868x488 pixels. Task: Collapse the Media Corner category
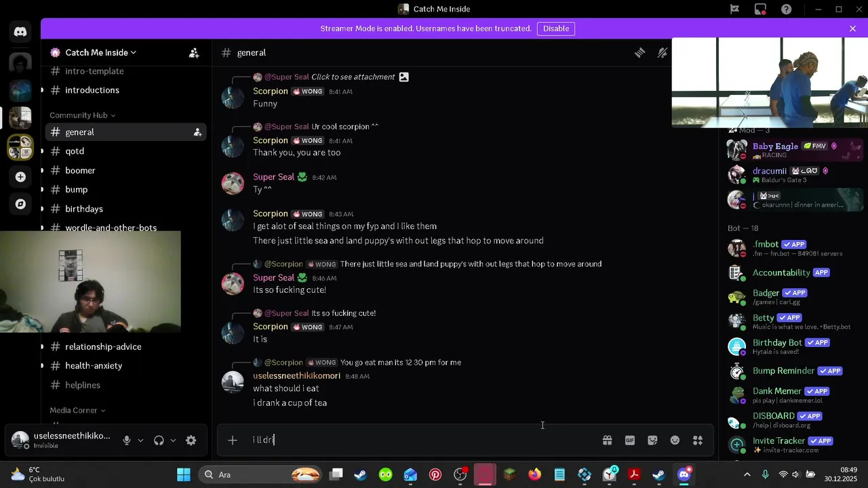point(77,410)
